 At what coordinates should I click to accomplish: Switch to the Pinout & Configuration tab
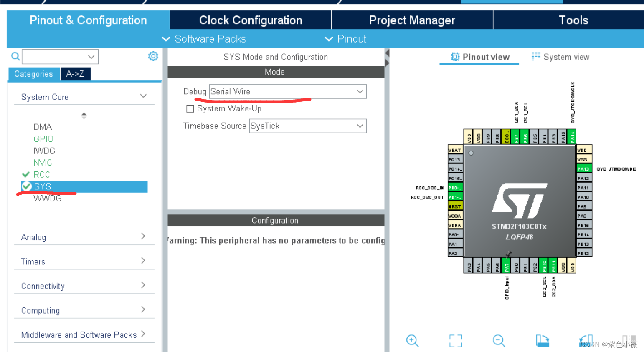[x=88, y=20]
